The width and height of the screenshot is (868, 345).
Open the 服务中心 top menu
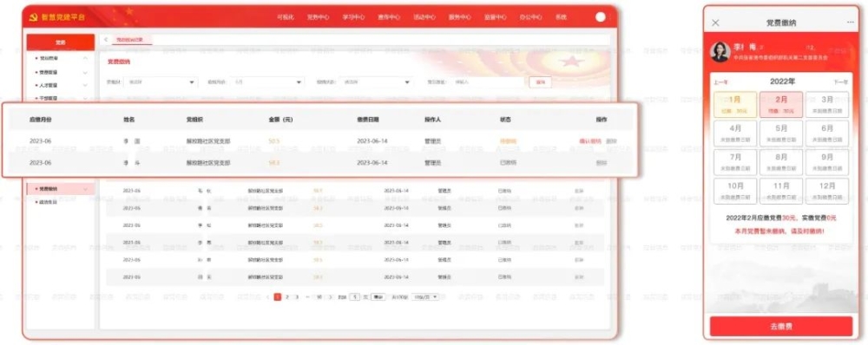coord(460,17)
